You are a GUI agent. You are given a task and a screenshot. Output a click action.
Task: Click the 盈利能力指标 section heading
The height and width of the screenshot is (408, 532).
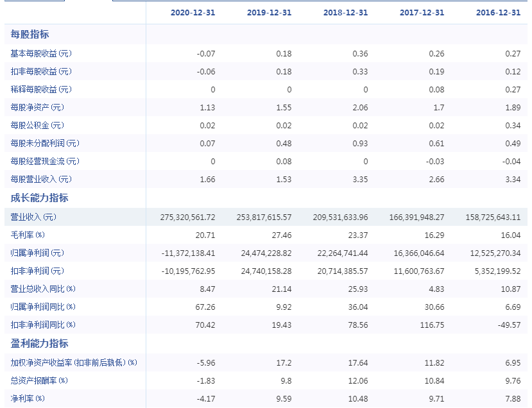click(39, 343)
